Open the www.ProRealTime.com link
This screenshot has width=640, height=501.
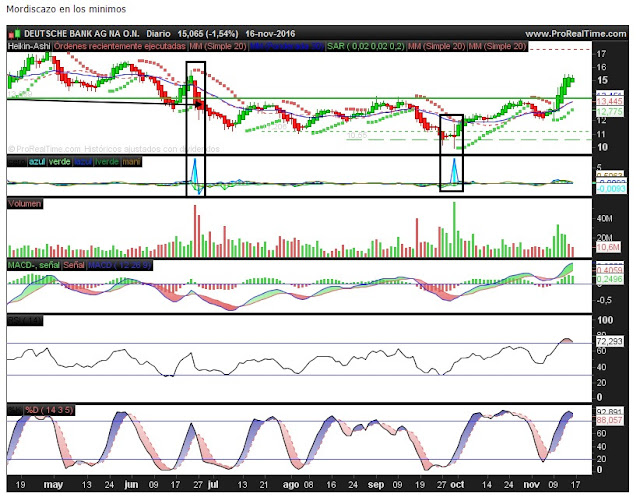[x=576, y=34]
